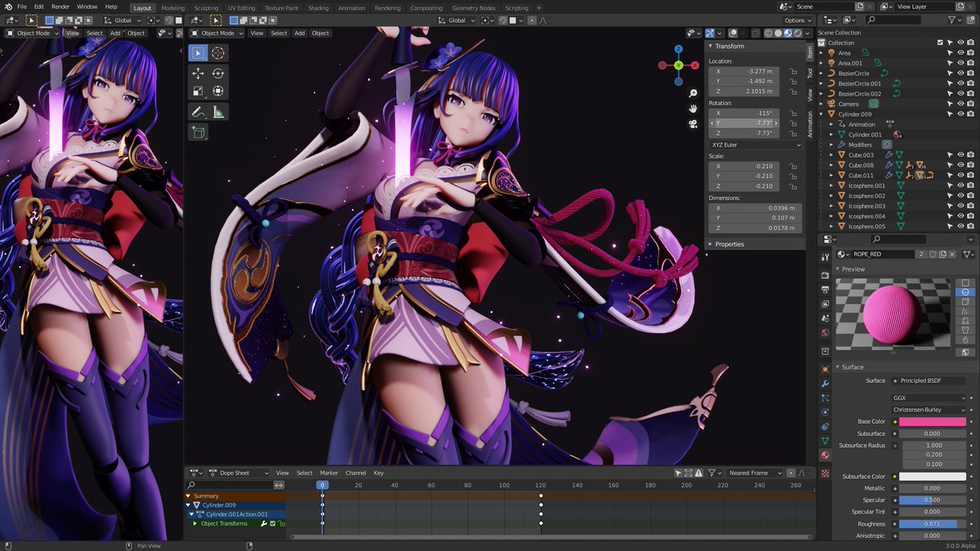Screen dimensions: 980x551
Task: Open Nearest Frame snapping dropdown
Action: pyautogui.click(x=754, y=473)
